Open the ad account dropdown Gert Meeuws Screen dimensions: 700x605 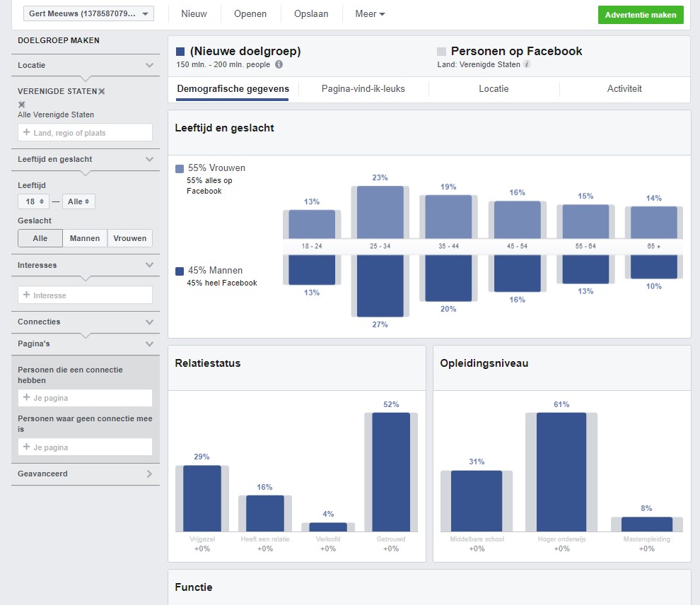[88, 14]
